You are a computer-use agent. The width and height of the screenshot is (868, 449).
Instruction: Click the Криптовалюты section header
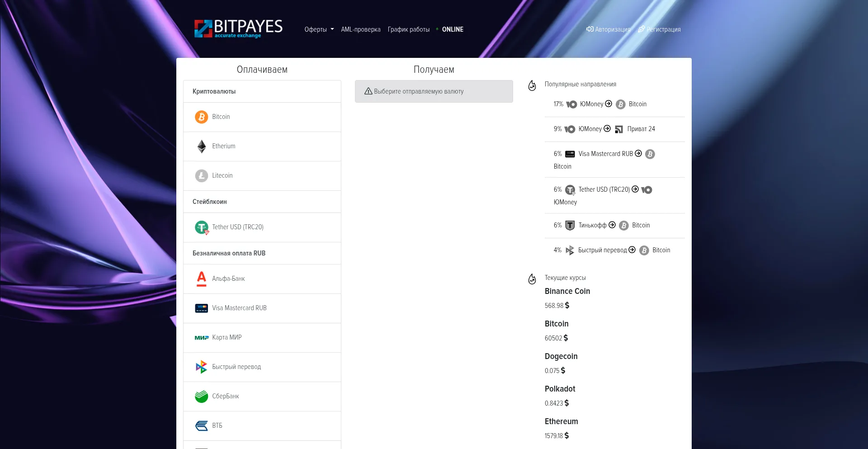click(262, 91)
